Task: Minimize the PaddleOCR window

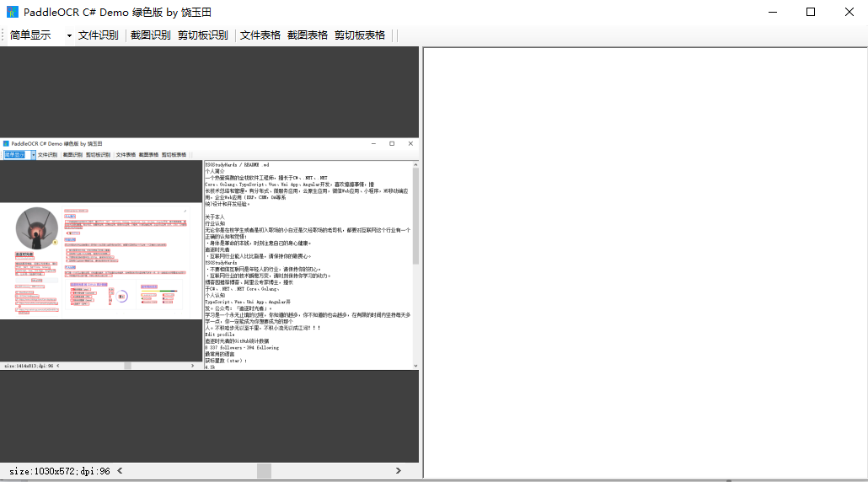Action: coord(772,12)
